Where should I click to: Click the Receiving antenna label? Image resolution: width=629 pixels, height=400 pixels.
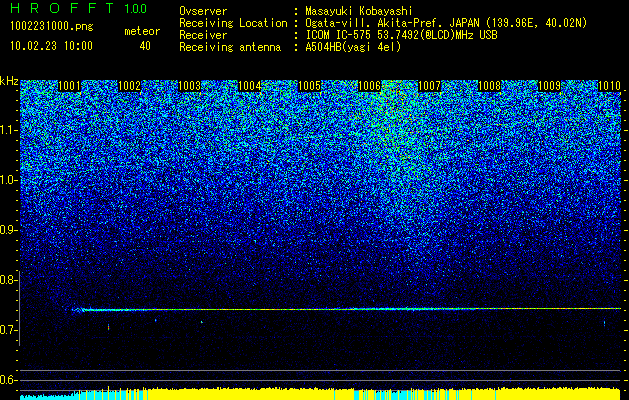pyautogui.click(x=230, y=47)
